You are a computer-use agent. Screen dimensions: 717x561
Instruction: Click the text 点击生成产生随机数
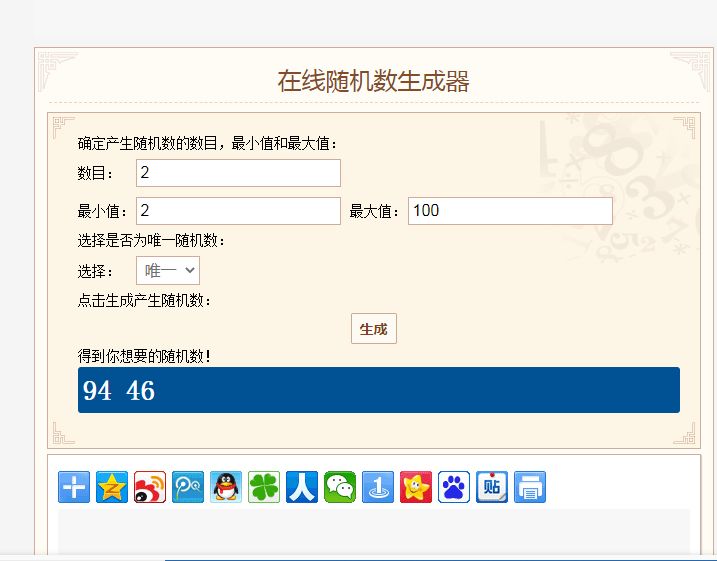[144, 300]
